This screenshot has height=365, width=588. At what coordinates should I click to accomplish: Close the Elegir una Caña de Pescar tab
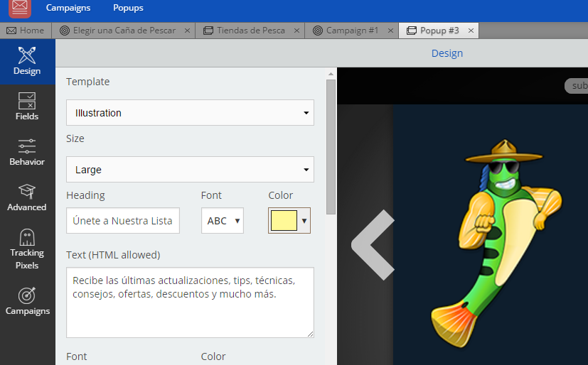(187, 31)
